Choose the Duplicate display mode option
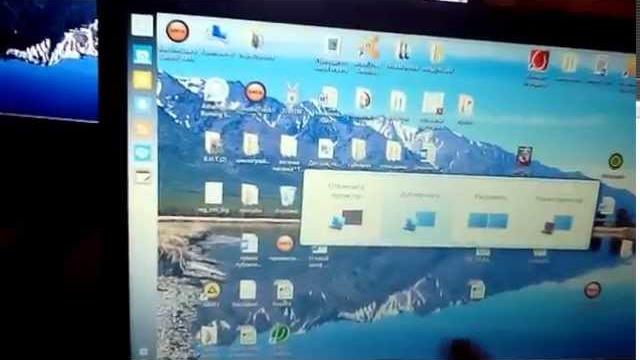Image resolution: width=640 pixels, height=360 pixels. tap(419, 210)
